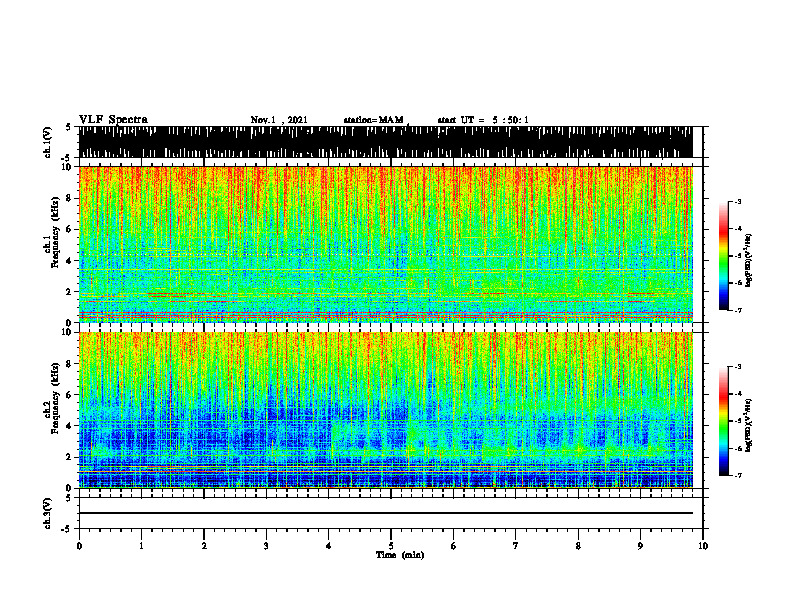Click the 'ch.3(V)' axis label

[48, 513]
